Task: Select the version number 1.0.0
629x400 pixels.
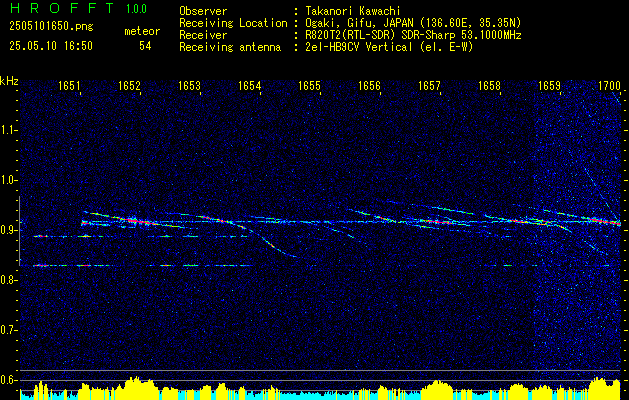Action: pos(136,9)
